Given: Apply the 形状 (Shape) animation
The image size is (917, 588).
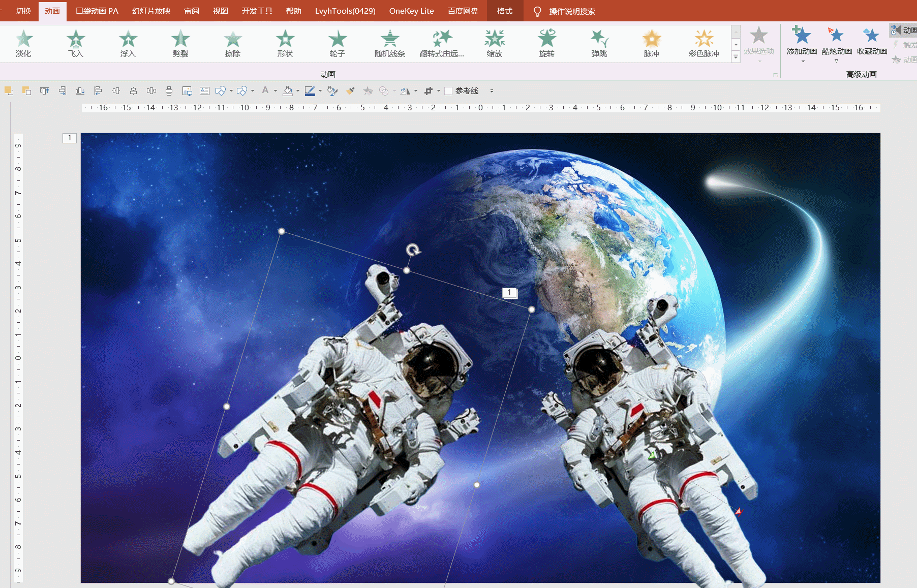Looking at the screenshot, I should (x=285, y=44).
